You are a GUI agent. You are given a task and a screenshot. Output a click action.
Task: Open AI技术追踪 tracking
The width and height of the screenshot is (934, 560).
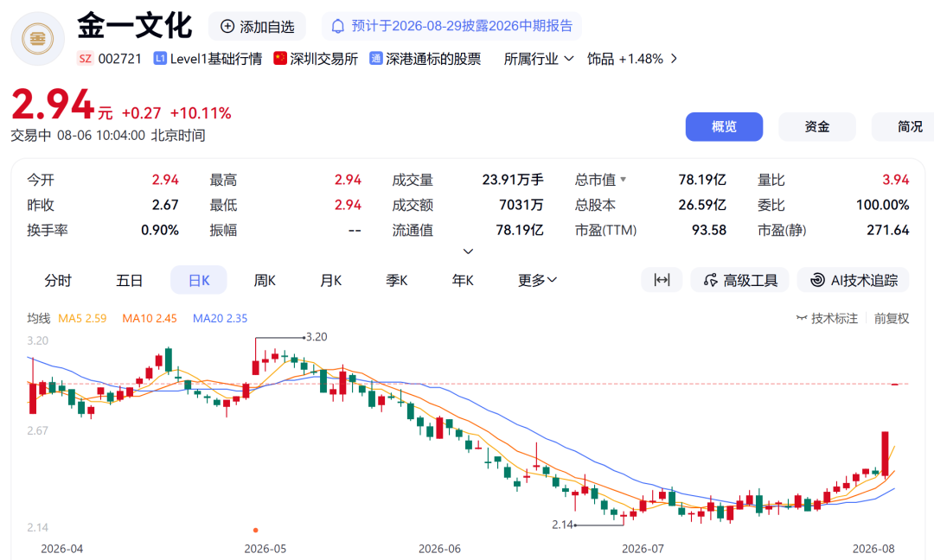853,280
